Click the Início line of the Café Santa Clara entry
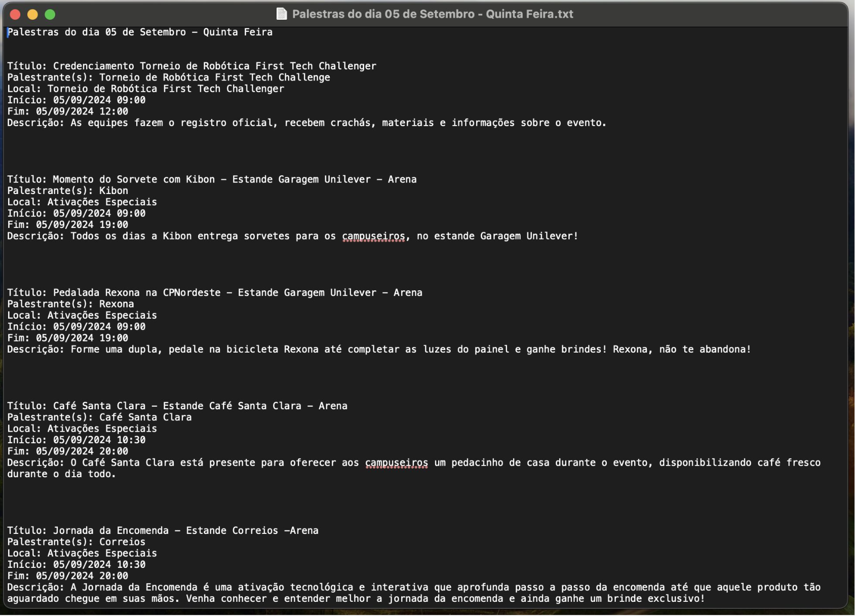Screen dimensions: 855x616 pos(76,440)
